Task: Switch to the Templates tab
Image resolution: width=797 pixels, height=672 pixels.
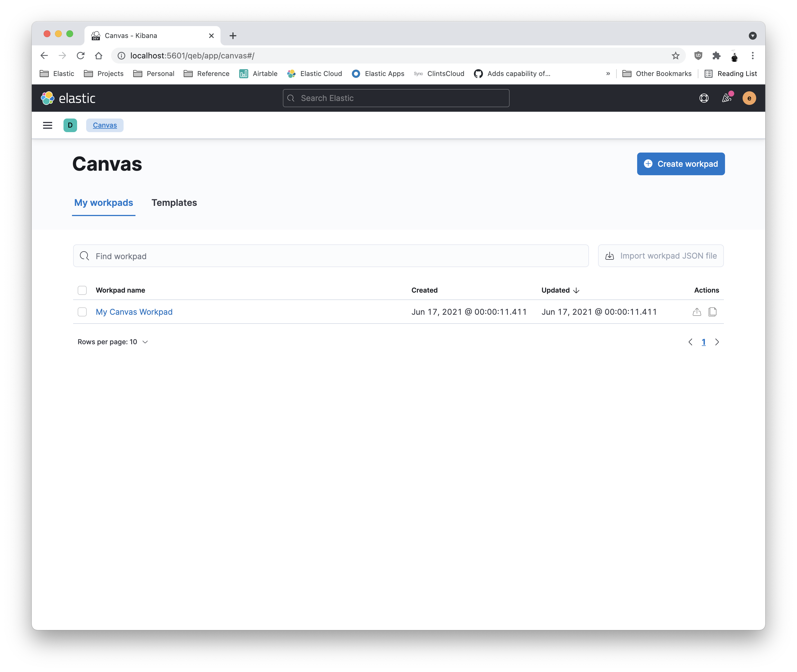Action: 174,203
